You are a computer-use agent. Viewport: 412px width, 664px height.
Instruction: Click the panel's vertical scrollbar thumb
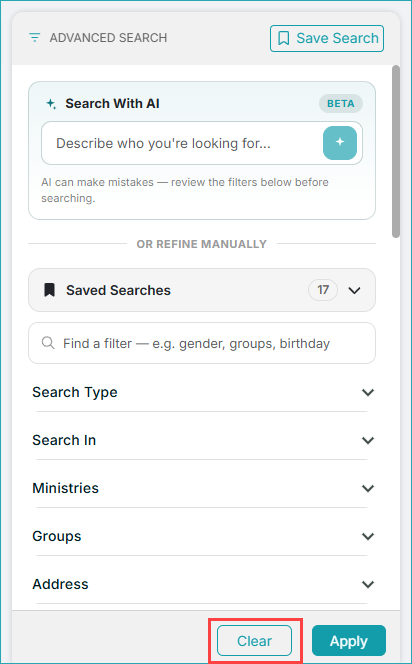coord(396,151)
